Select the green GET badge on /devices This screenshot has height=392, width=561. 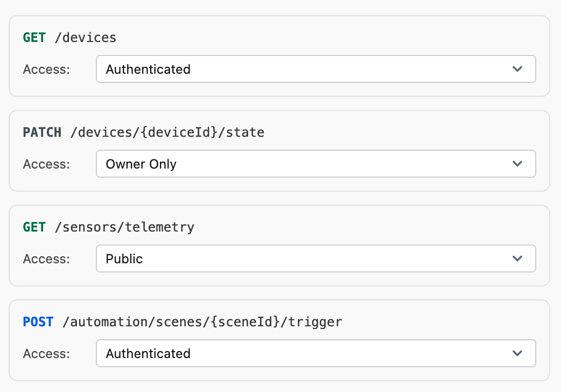pos(34,37)
